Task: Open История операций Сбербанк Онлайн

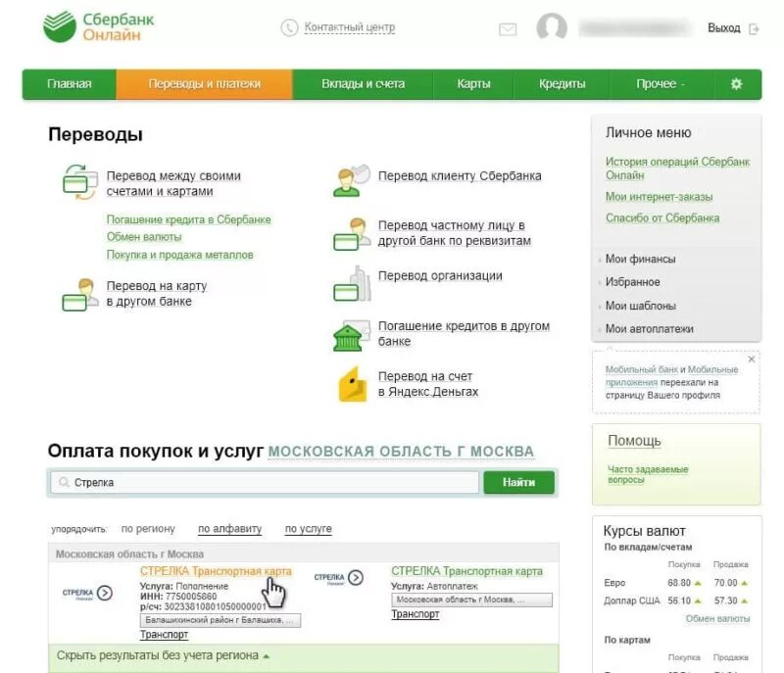Action: [677, 168]
